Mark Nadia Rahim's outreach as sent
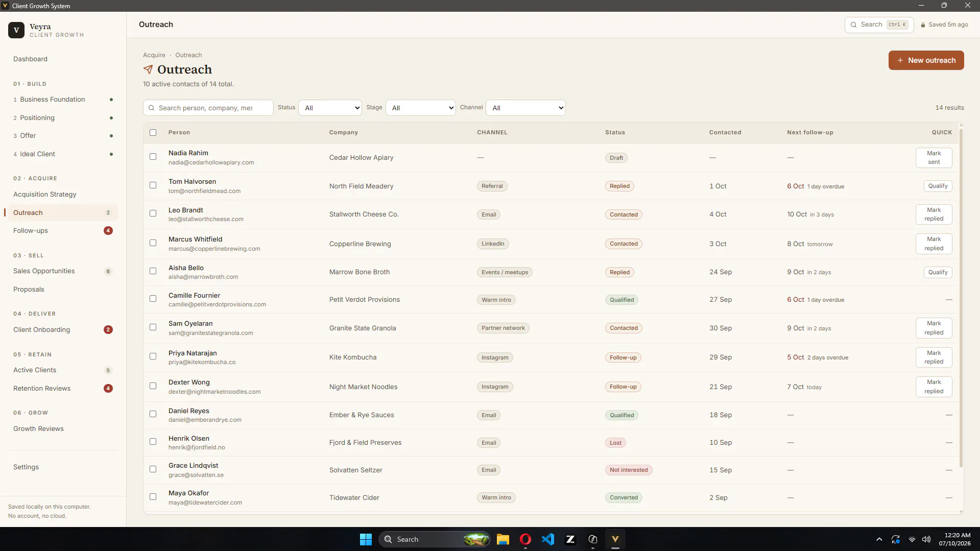Image resolution: width=980 pixels, height=551 pixels. [x=934, y=158]
